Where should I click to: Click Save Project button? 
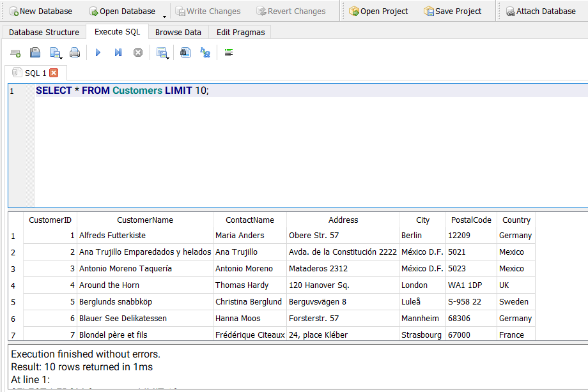click(453, 11)
